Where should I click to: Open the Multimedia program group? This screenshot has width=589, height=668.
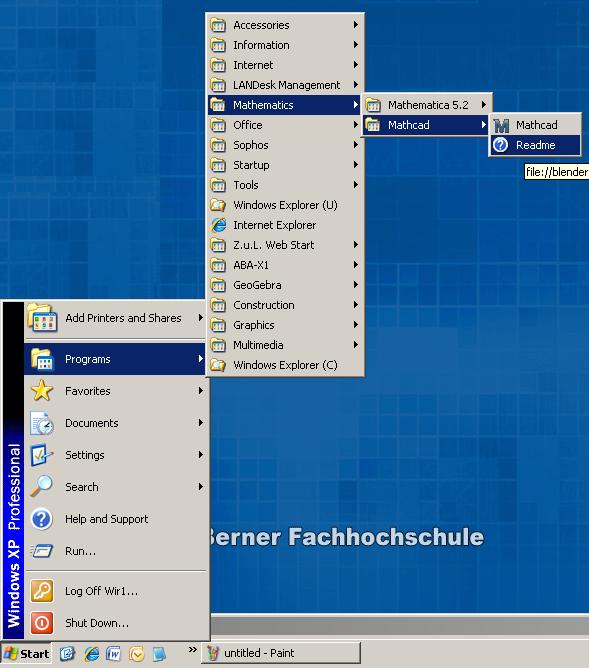coord(285,345)
